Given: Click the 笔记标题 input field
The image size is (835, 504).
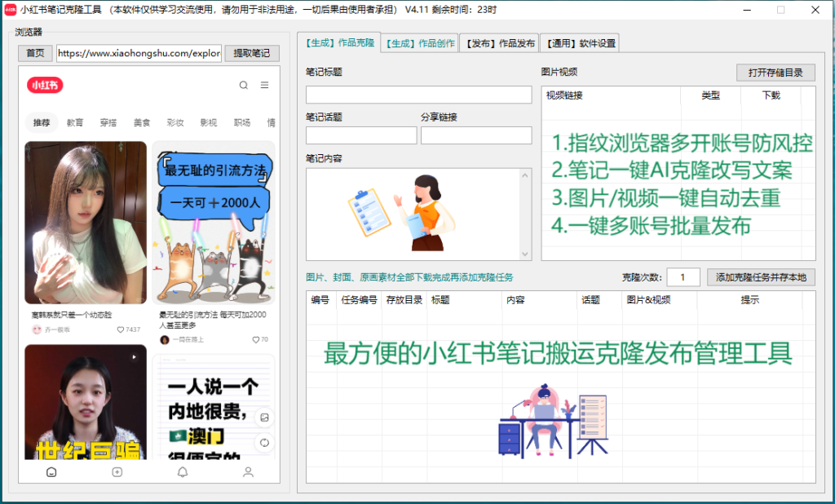Looking at the screenshot, I should [x=418, y=95].
